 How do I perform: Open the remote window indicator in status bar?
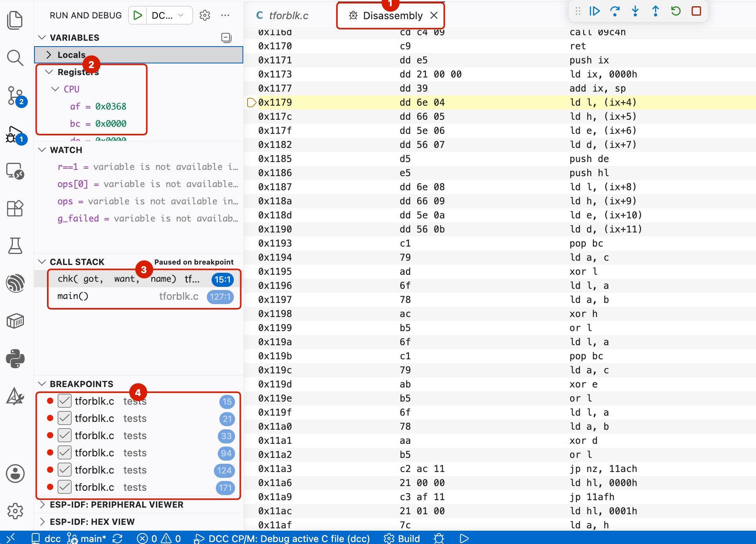click(11, 538)
